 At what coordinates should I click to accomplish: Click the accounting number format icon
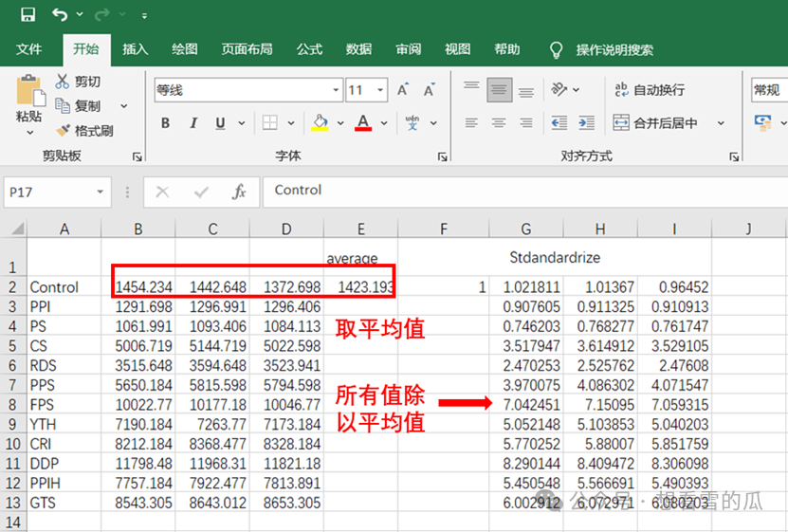(x=763, y=122)
